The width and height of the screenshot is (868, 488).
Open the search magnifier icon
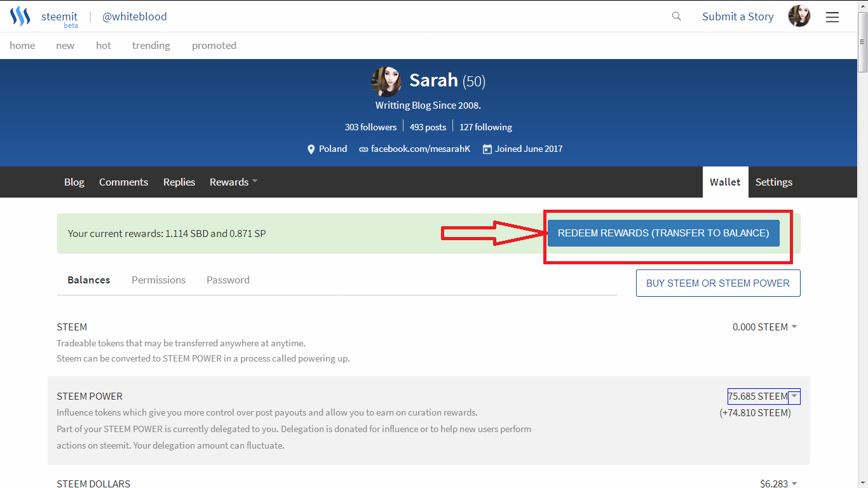coord(677,17)
